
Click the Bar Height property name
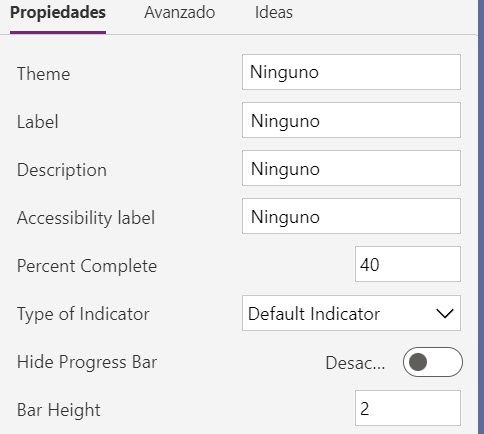click(x=59, y=410)
